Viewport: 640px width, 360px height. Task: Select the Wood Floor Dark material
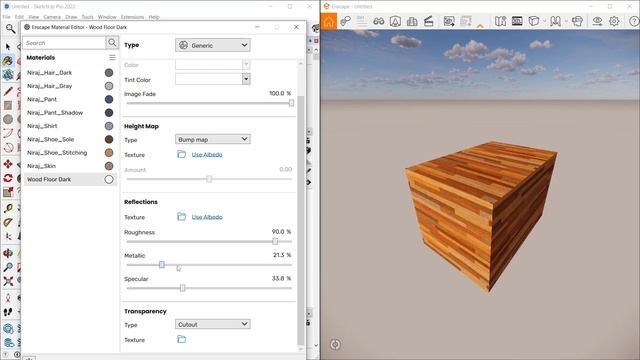pyautogui.click(x=70, y=180)
